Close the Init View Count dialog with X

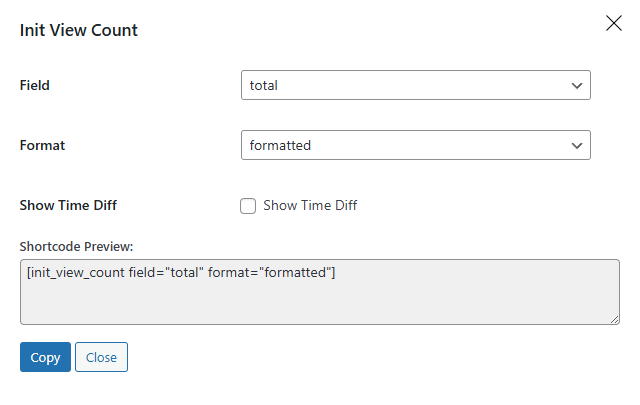(613, 23)
